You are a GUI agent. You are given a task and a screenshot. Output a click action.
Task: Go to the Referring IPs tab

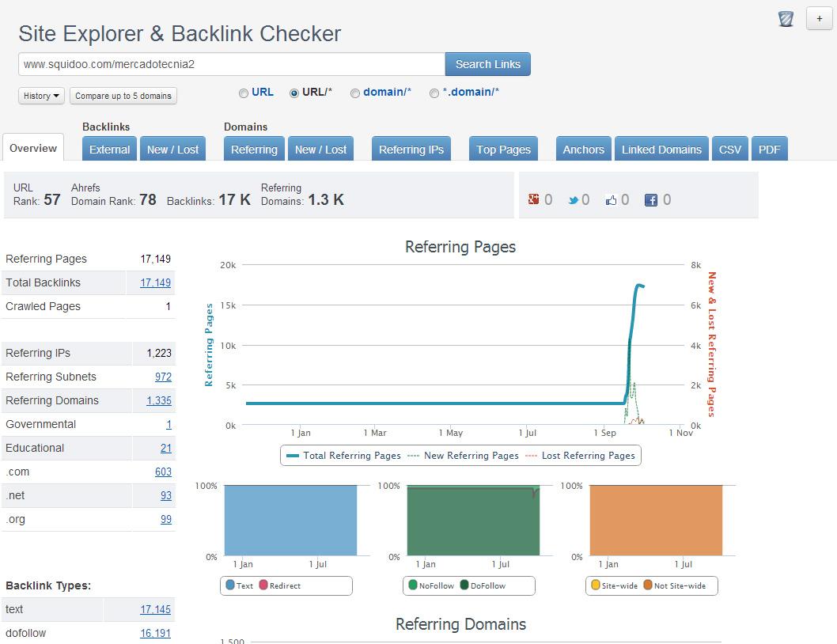411,150
